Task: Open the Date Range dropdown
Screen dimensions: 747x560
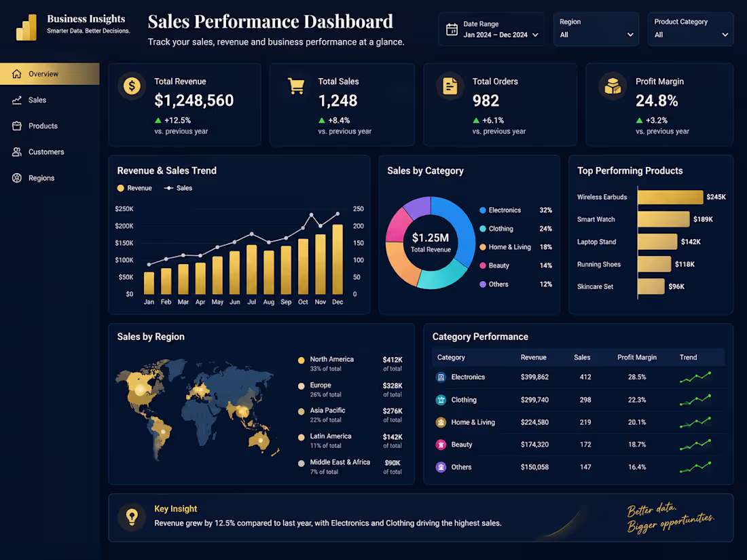Action: (x=491, y=29)
